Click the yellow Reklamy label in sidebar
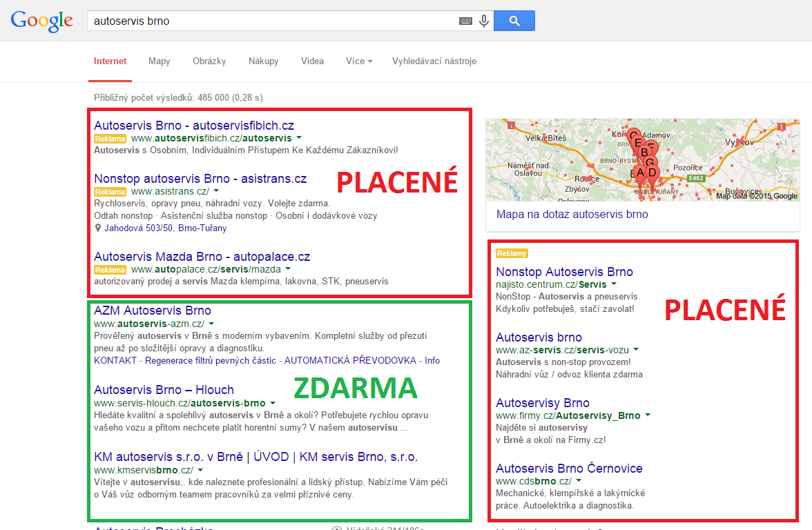 512,253
